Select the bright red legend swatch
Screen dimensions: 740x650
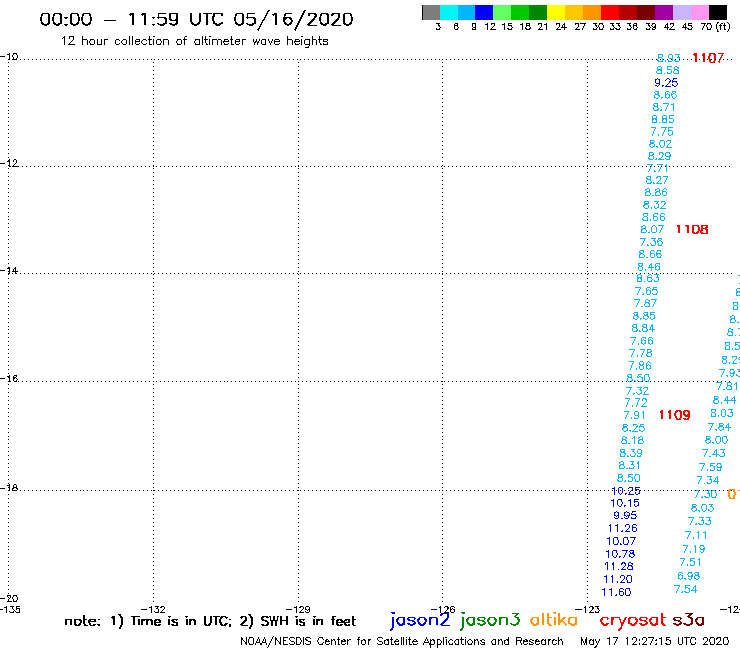610,12
